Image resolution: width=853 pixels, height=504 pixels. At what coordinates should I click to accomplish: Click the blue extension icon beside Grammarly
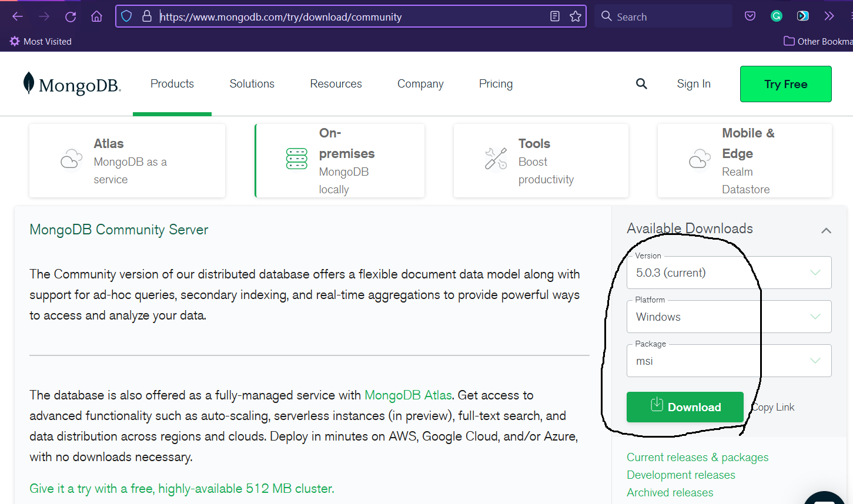802,16
